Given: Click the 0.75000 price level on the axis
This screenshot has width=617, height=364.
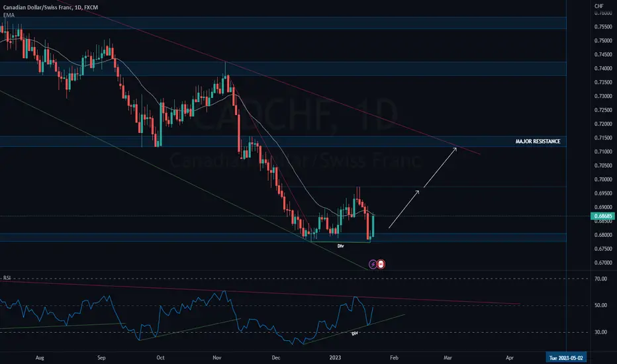Looking at the screenshot, I should 603,40.
